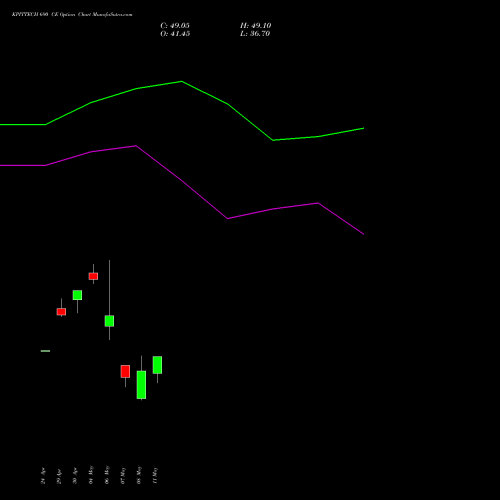Click the red 07 May candle
The image size is (500, 500).
point(125,371)
